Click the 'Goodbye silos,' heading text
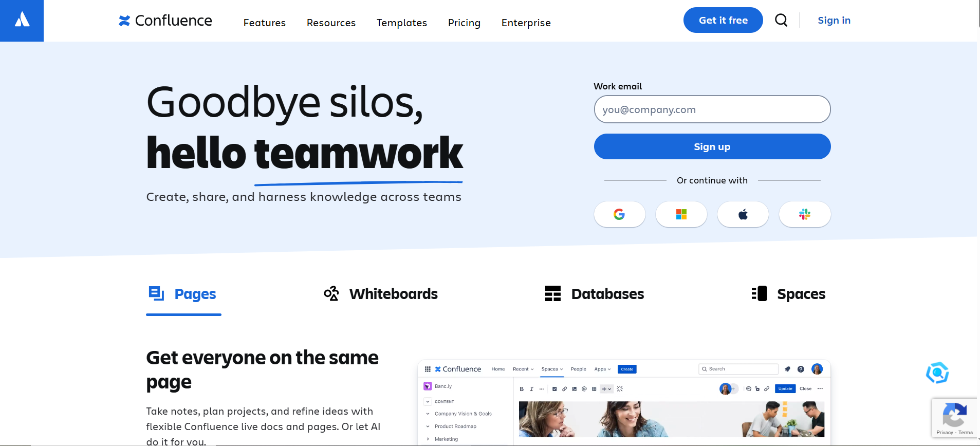Screen dimensions: 980x446 point(285,103)
